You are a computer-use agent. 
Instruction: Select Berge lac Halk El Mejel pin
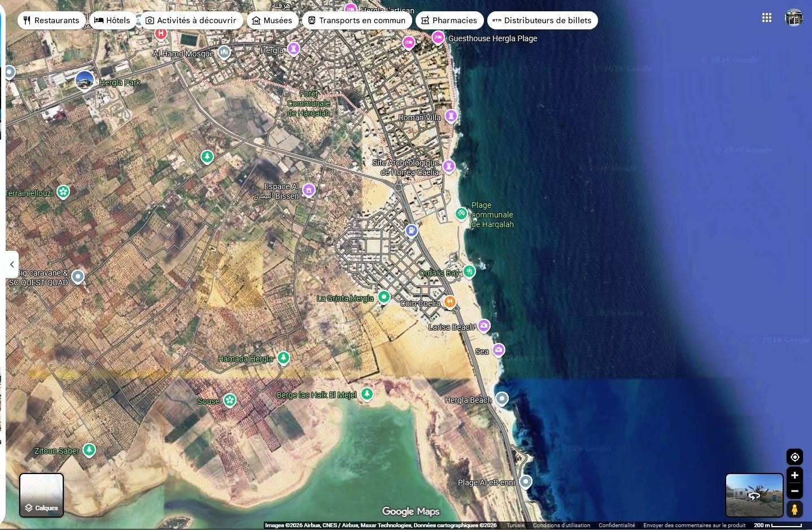coord(367,394)
